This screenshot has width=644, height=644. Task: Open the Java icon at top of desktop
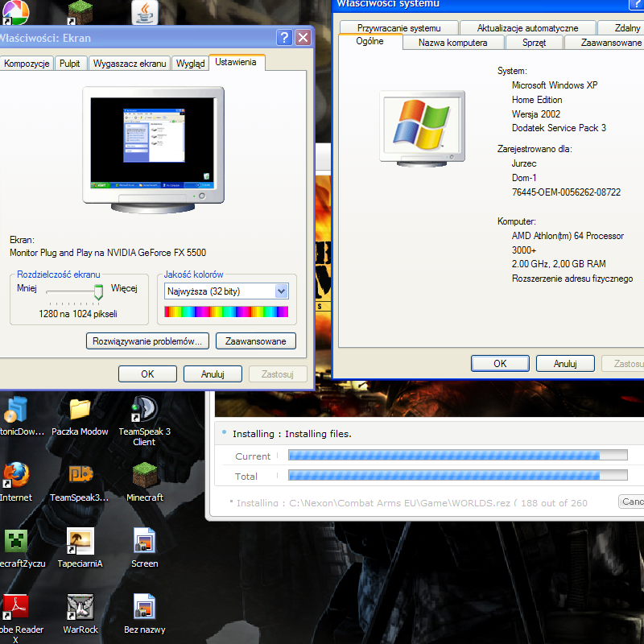coord(145,11)
